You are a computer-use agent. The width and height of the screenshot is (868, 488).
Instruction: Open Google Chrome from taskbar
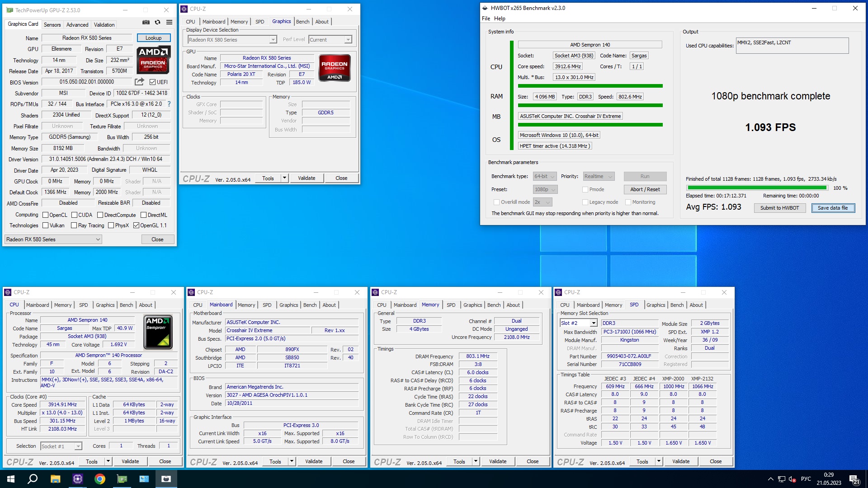(100, 479)
